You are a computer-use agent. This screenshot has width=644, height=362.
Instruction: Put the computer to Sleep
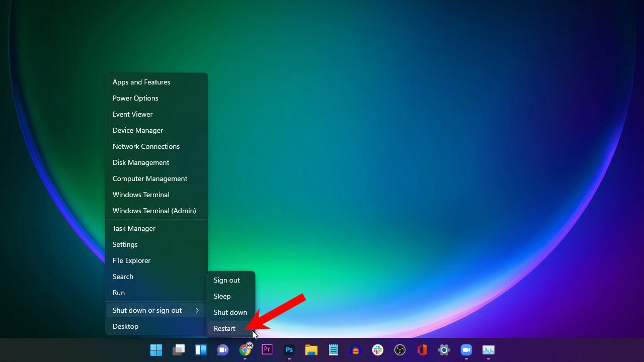222,296
